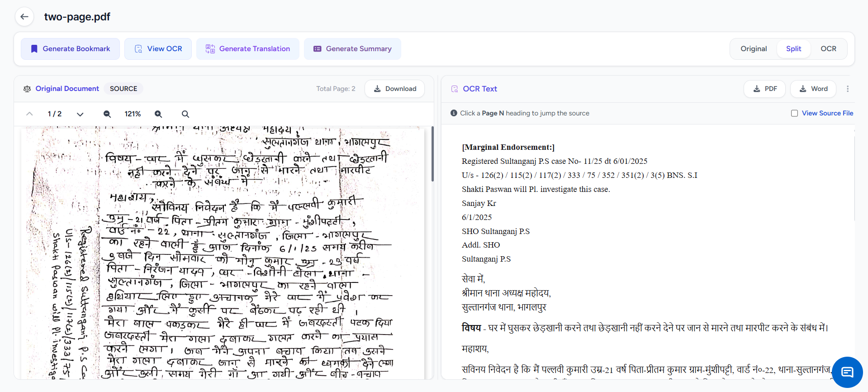Click Generate Translation
Viewport: 868px width, 392px height.
[x=248, y=49]
